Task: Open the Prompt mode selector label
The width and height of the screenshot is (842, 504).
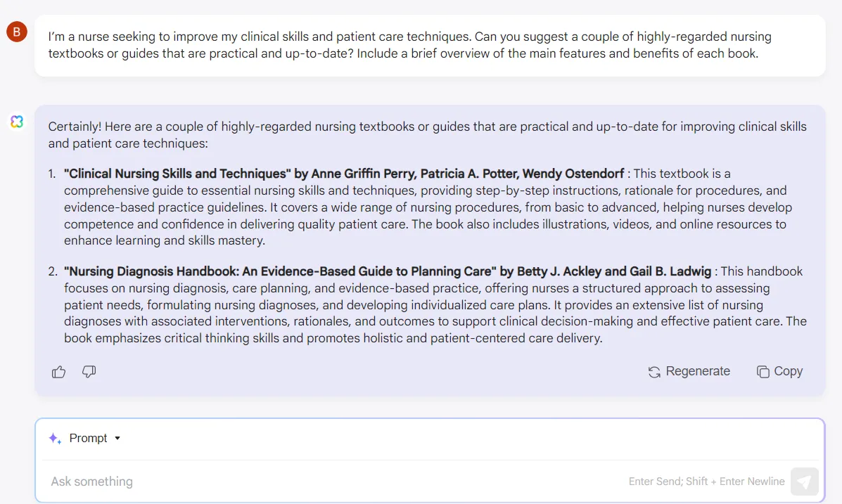Action: 88,439
